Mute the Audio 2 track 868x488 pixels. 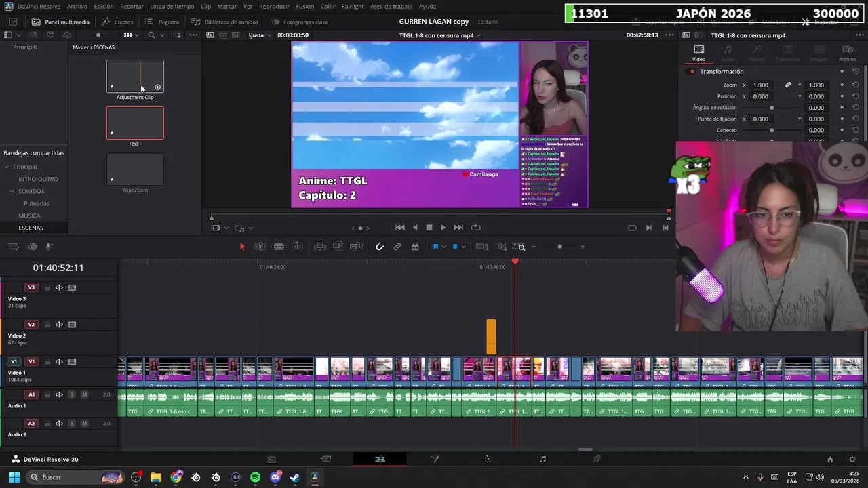pyautogui.click(x=84, y=424)
